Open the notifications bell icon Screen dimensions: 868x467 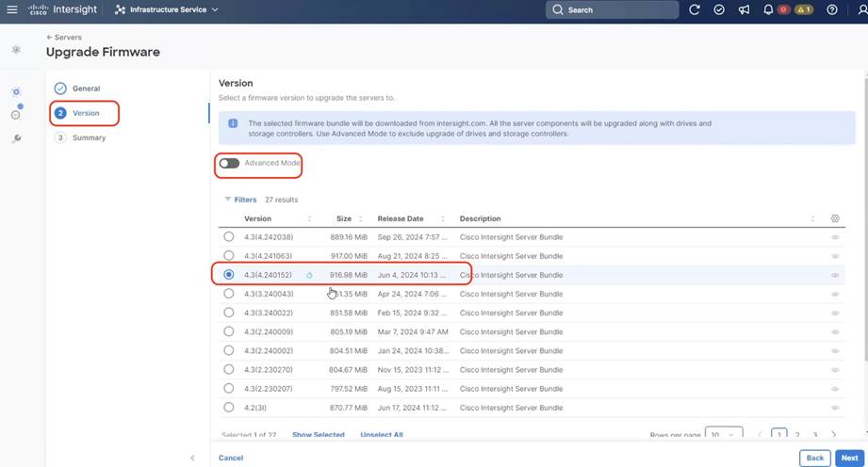(x=768, y=10)
